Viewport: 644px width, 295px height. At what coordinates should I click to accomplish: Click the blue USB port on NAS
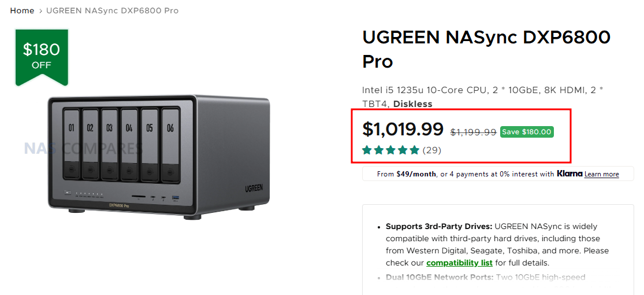coord(176,198)
